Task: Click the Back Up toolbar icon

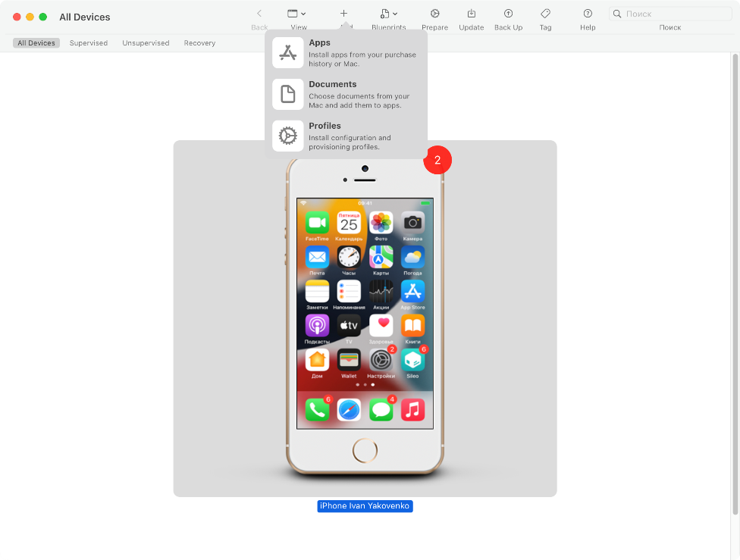Action: (508, 14)
